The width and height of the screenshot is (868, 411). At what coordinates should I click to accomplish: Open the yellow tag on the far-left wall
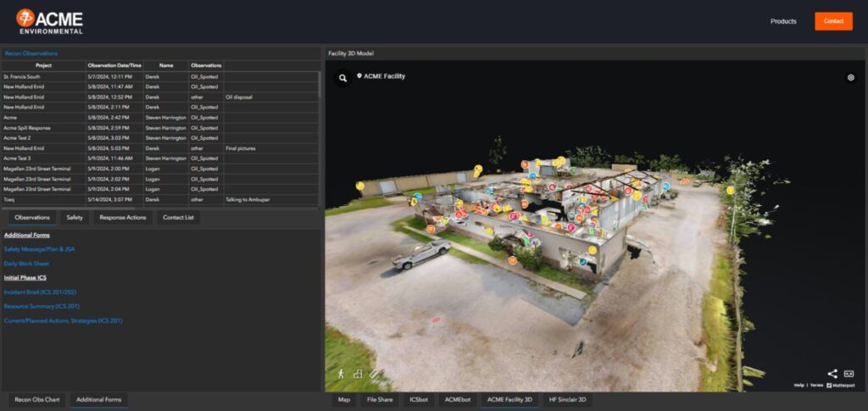point(359,186)
